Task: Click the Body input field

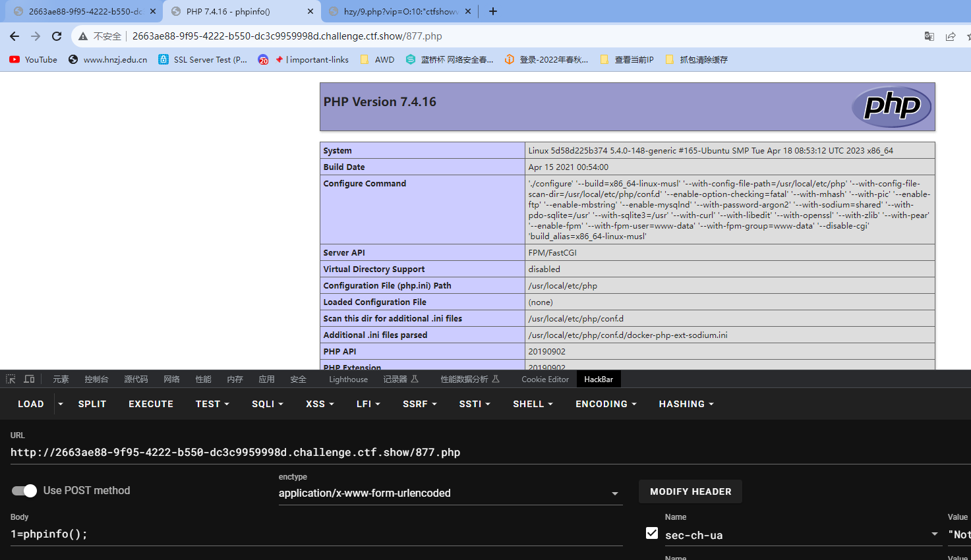Action: coord(316,534)
